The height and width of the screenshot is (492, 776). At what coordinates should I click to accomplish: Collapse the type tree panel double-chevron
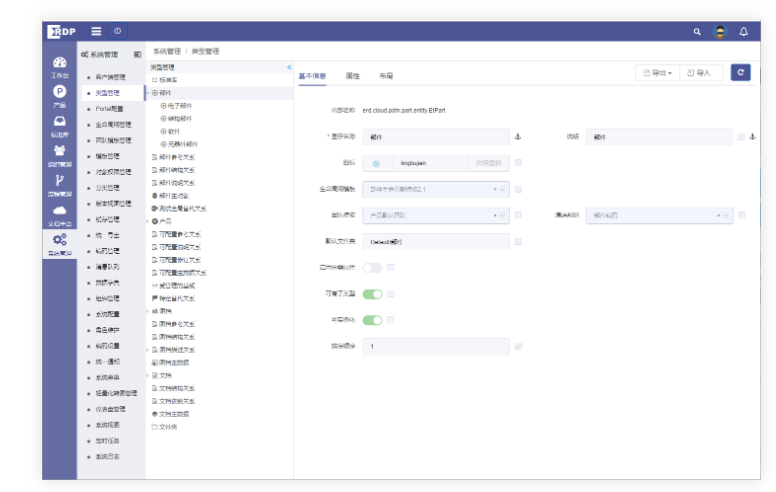(289, 66)
